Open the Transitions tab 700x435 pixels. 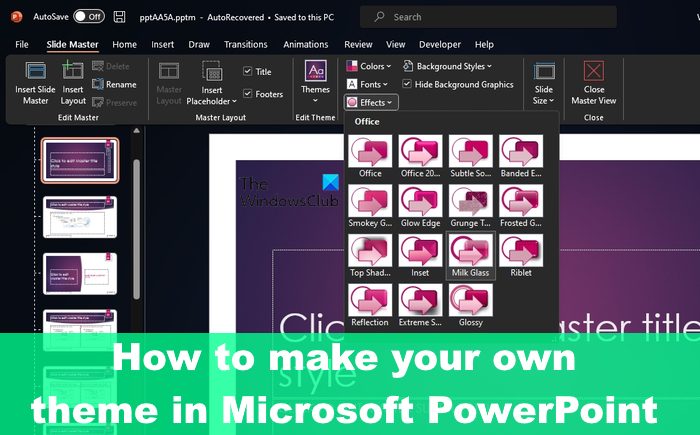[x=246, y=44]
